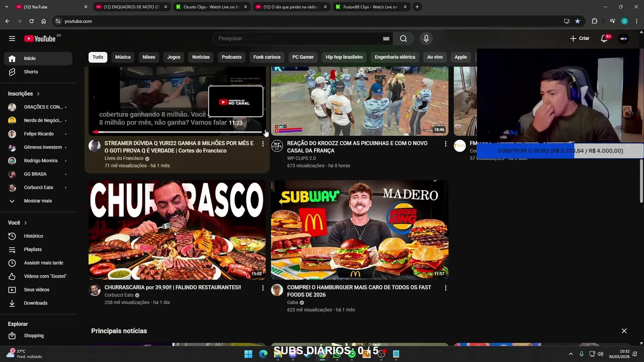Select the Notícias filter chip
This screenshot has height=362, width=644.
pyautogui.click(x=201, y=57)
